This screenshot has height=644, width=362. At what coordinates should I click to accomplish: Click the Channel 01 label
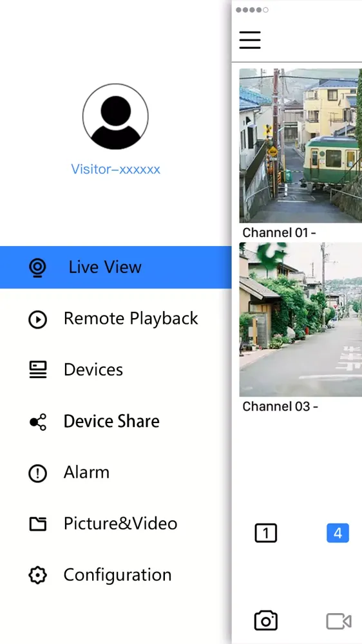[279, 232]
